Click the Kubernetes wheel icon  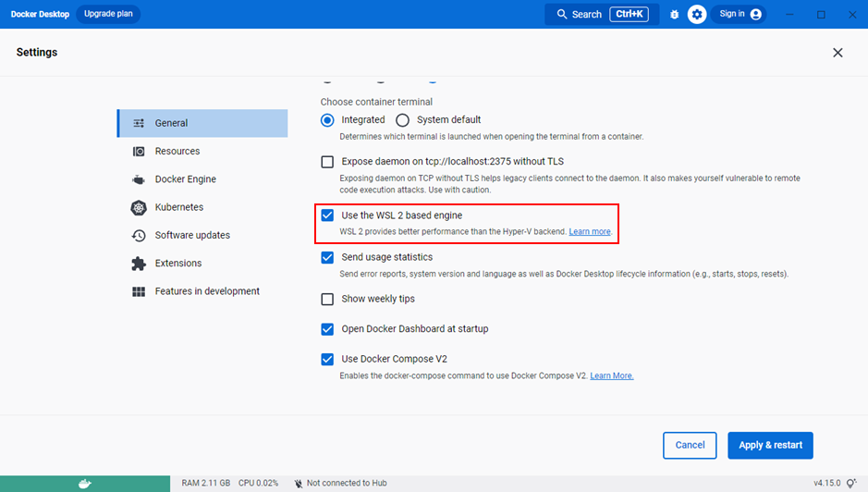coord(139,207)
